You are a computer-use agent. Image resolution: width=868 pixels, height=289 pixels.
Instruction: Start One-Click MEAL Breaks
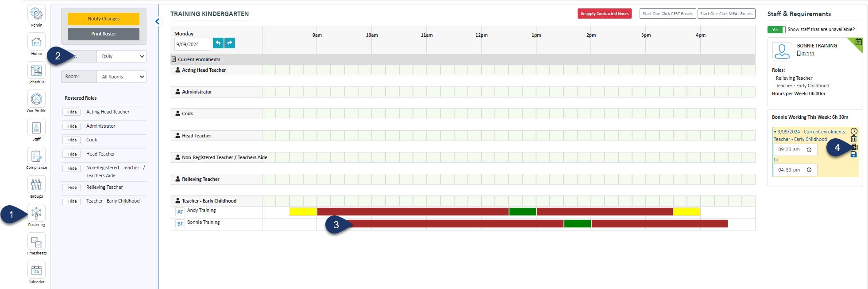coord(726,14)
